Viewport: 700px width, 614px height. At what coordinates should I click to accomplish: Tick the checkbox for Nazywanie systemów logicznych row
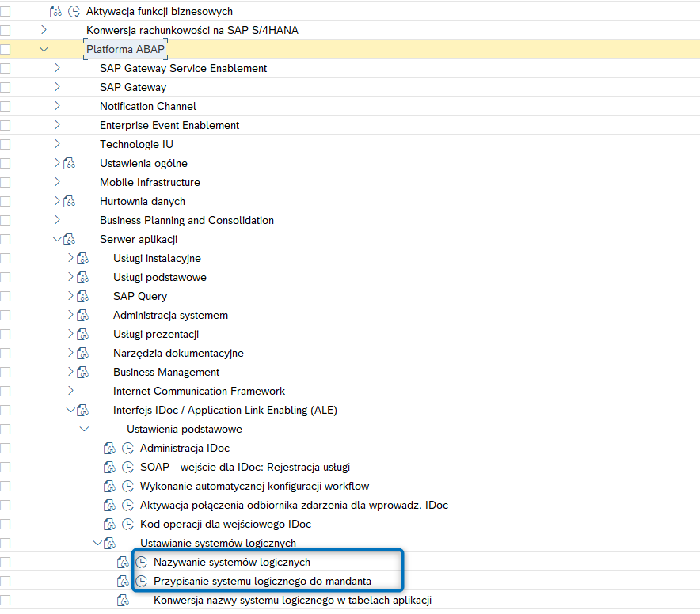pyautogui.click(x=6, y=563)
